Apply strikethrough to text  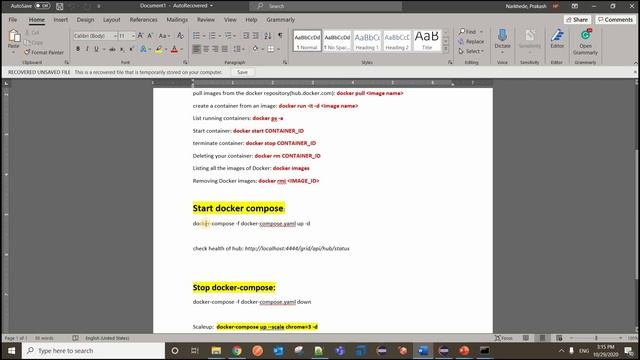point(112,49)
